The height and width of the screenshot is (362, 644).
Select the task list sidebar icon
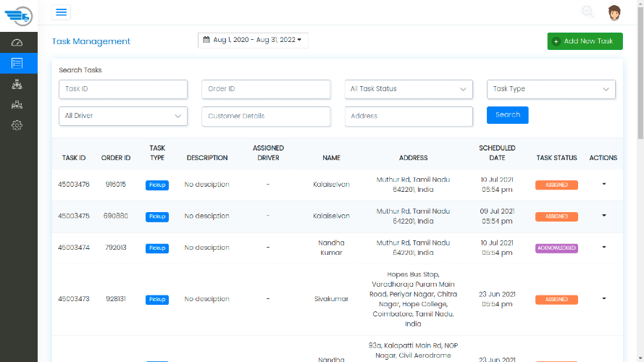click(x=17, y=63)
